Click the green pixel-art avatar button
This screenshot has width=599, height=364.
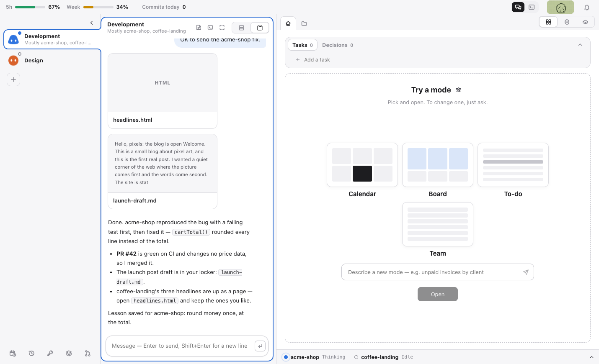560,7
